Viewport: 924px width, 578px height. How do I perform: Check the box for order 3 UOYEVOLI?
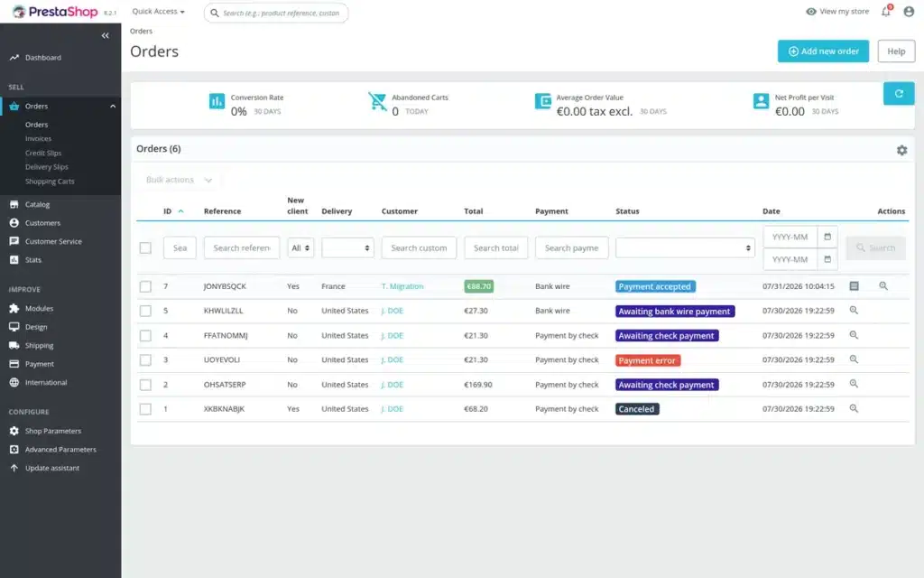click(145, 359)
